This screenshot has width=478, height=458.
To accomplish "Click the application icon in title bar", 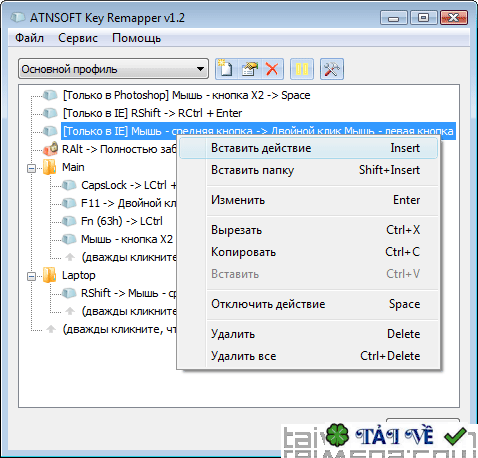I will click(x=17, y=17).
